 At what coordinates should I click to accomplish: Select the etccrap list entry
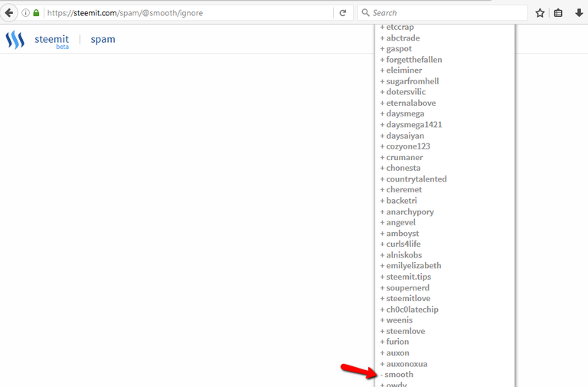pos(397,27)
